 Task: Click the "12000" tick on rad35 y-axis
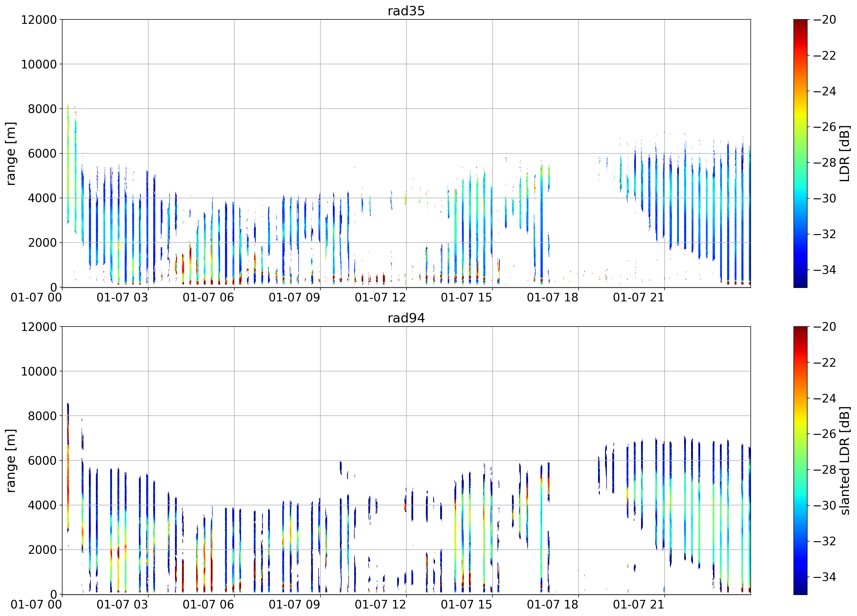[x=39, y=20]
